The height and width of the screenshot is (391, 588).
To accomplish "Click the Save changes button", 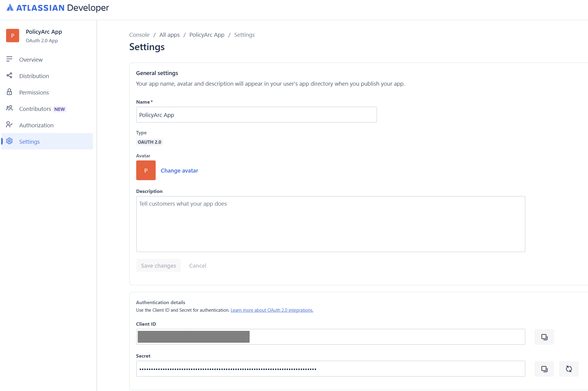I will pyautogui.click(x=158, y=266).
